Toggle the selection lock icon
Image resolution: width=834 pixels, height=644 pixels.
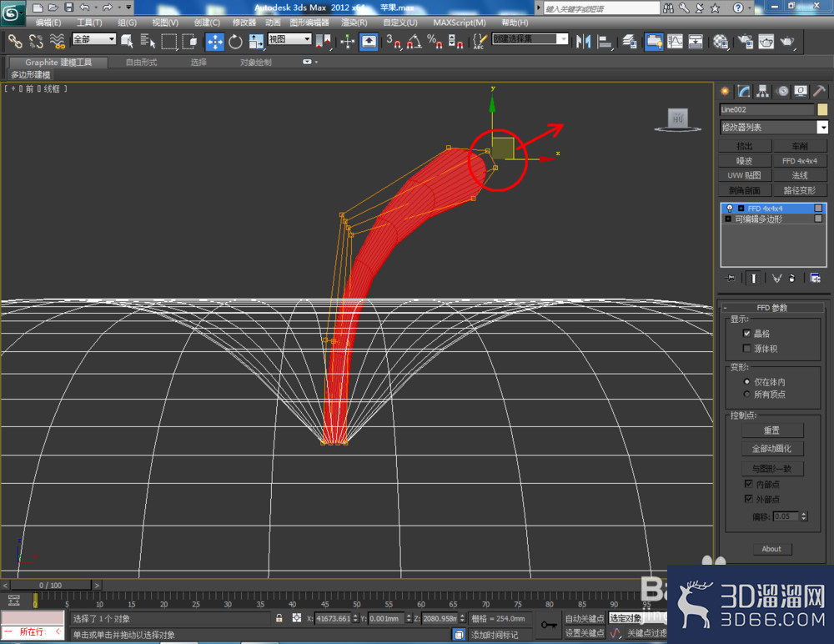pyautogui.click(x=279, y=618)
